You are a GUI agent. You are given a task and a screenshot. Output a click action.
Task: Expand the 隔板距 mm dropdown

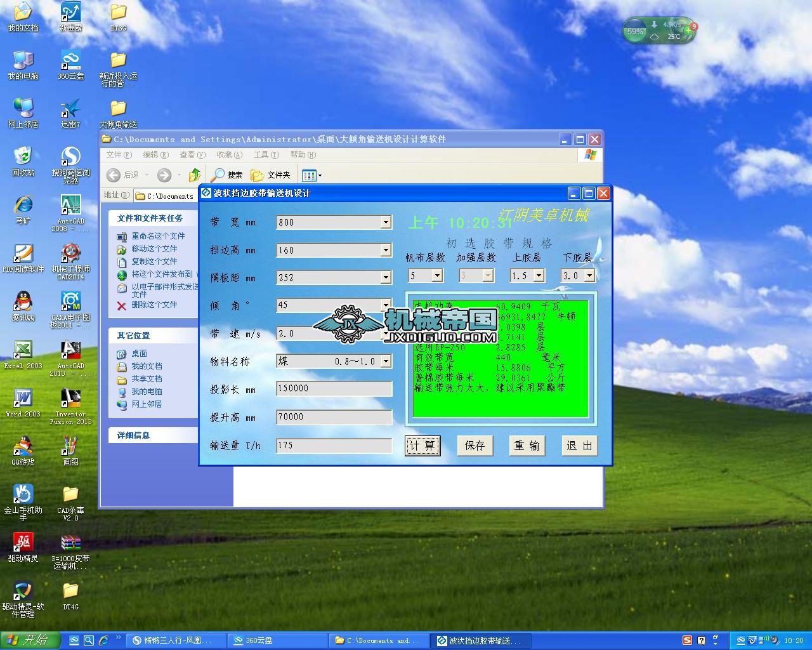pyautogui.click(x=386, y=277)
